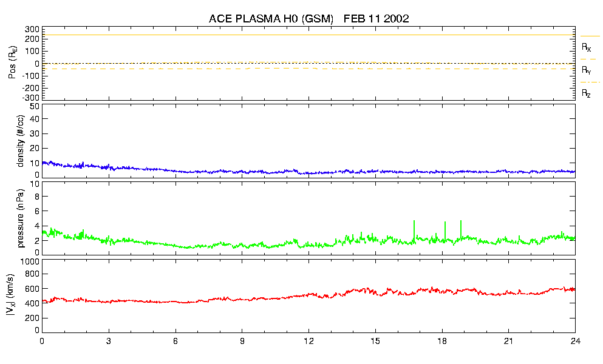Click the dashed orange Ry line in position panel

[x=308, y=69]
